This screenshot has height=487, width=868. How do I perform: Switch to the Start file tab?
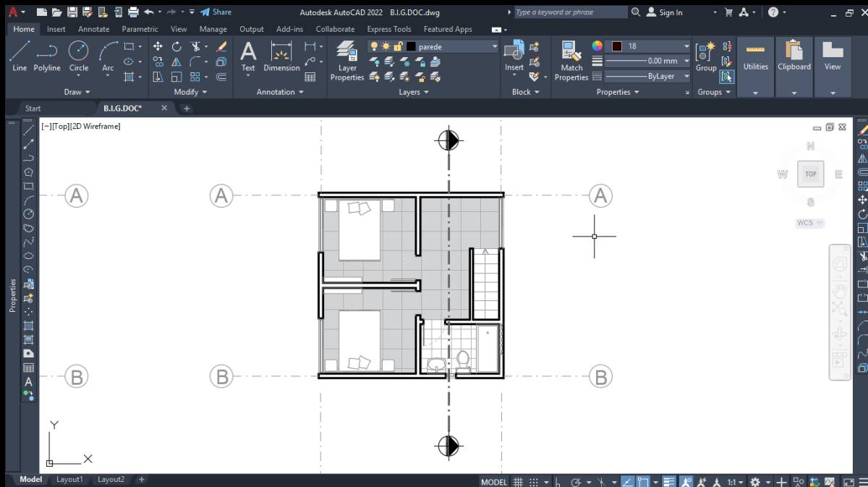coord(33,109)
